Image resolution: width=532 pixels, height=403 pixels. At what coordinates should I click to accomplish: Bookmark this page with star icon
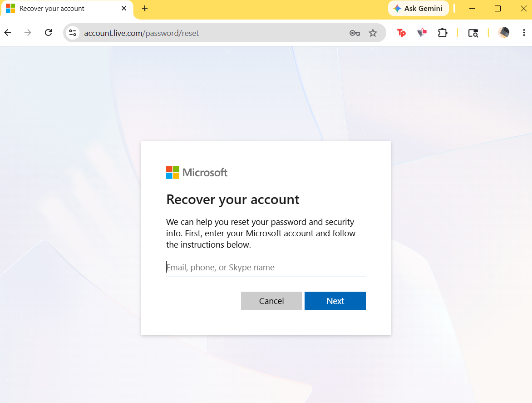point(373,33)
